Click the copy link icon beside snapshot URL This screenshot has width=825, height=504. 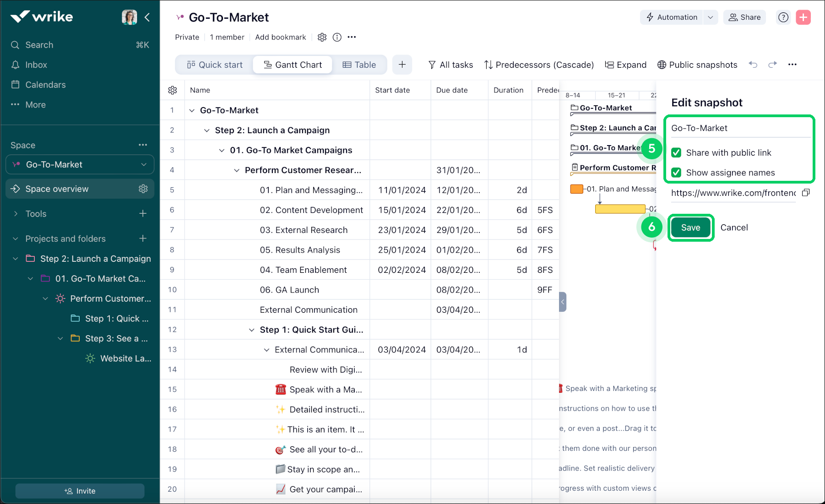[x=806, y=193]
